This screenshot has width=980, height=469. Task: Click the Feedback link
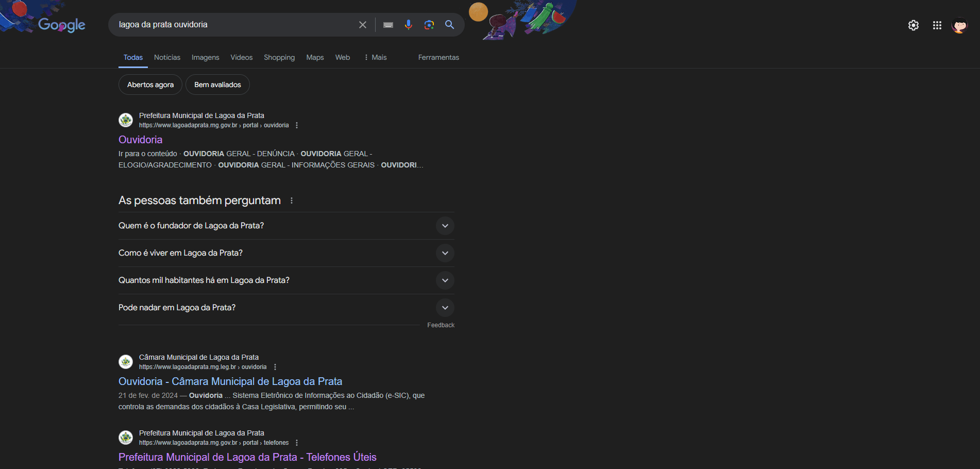[441, 325]
